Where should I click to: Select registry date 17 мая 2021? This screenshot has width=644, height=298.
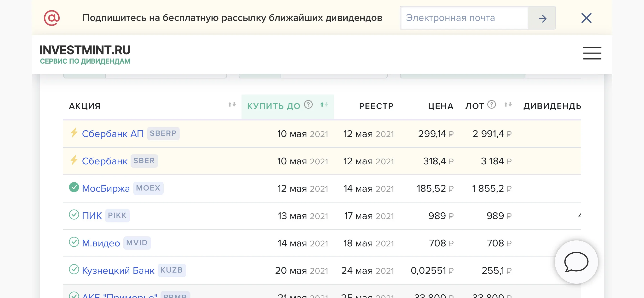(369, 216)
